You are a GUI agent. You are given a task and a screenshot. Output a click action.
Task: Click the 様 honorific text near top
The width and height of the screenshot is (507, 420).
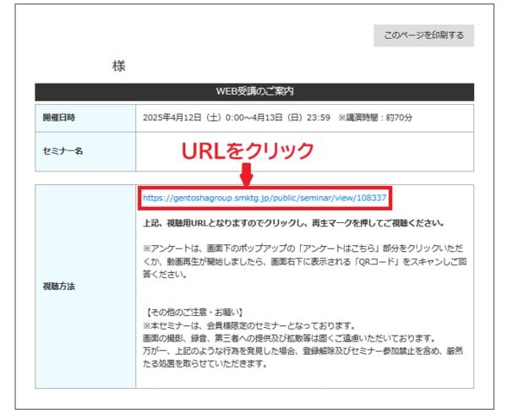point(118,65)
